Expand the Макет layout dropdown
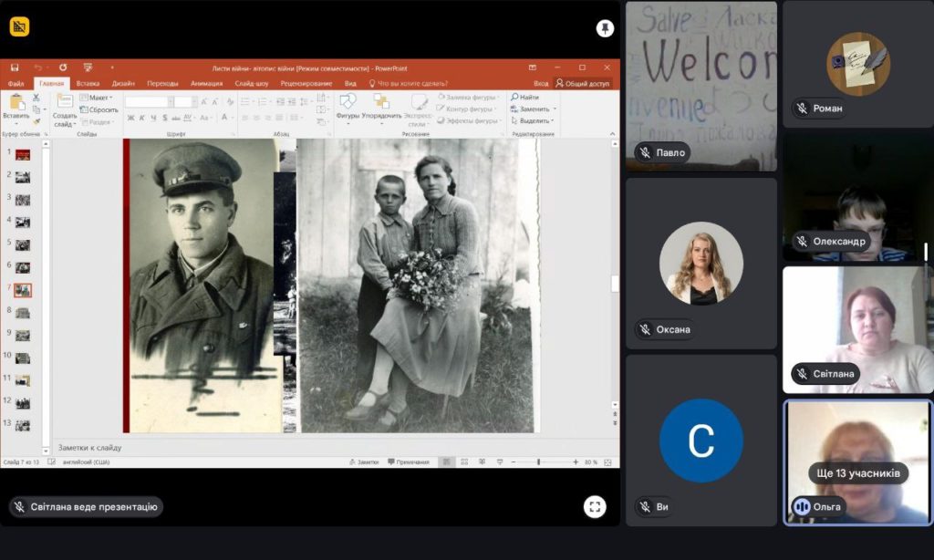The image size is (934, 560). 98,98
